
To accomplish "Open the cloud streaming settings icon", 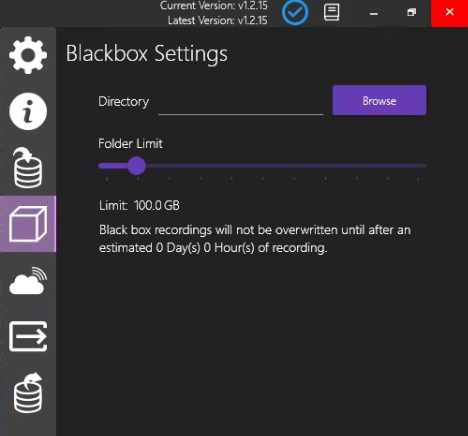I will point(28,281).
